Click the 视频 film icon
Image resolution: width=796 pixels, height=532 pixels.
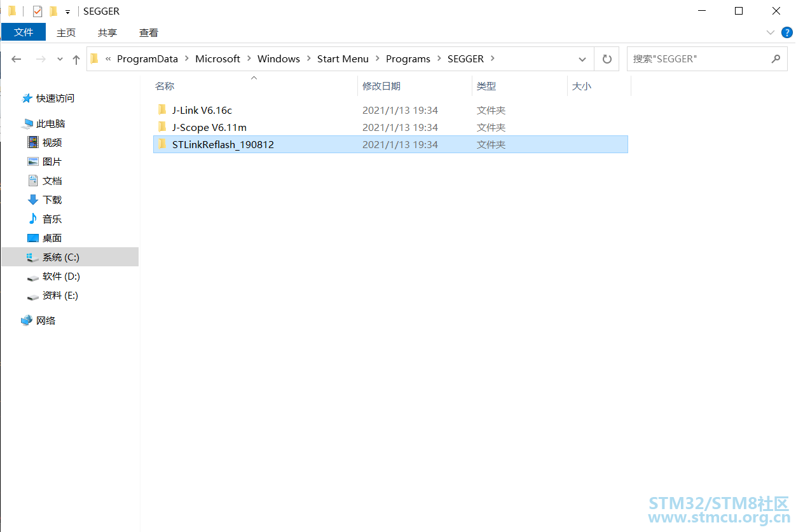click(x=33, y=142)
